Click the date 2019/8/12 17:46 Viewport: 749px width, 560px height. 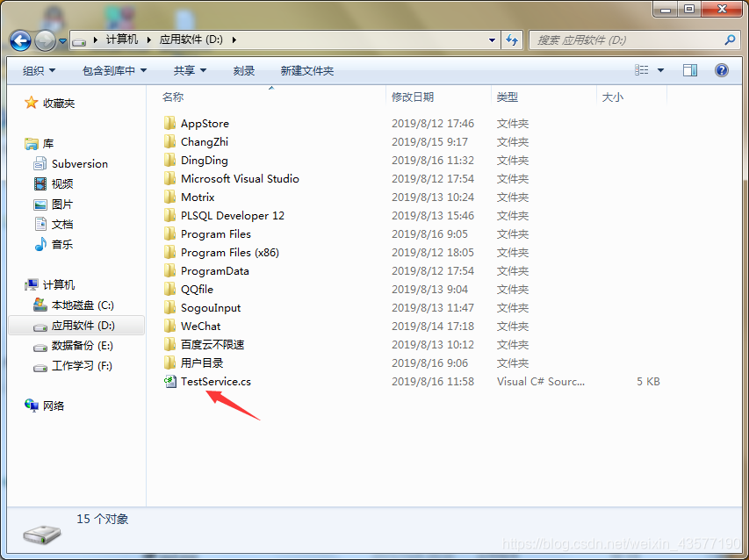click(433, 123)
